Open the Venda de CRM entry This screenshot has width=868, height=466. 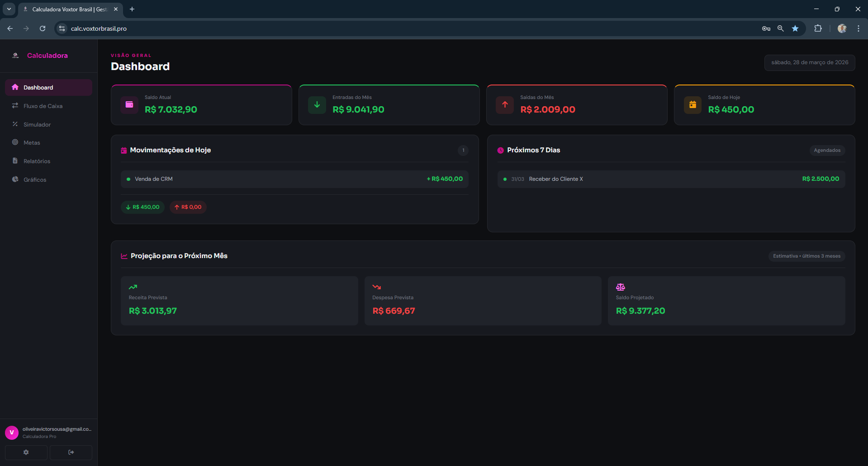(294, 179)
